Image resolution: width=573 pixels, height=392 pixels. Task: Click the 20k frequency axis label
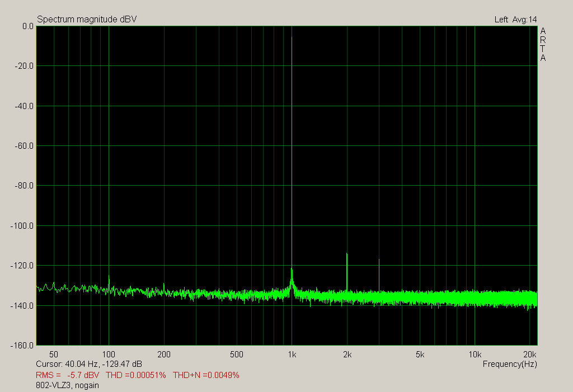[x=529, y=355]
